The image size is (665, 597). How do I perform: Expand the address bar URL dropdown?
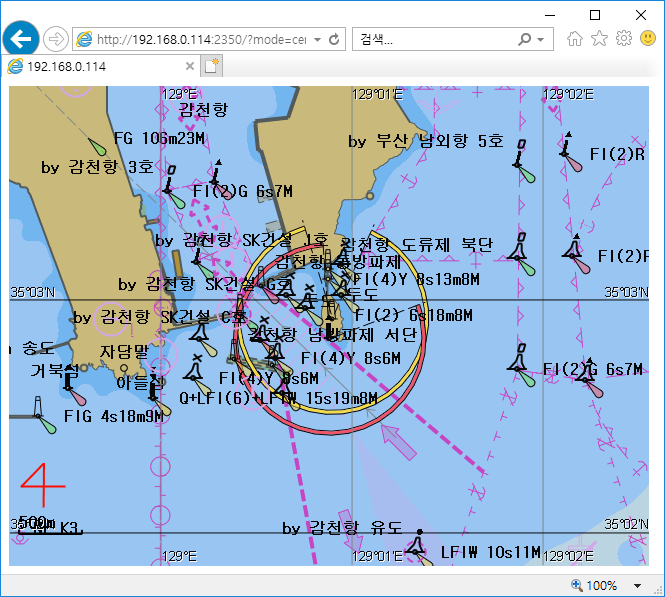(x=317, y=40)
